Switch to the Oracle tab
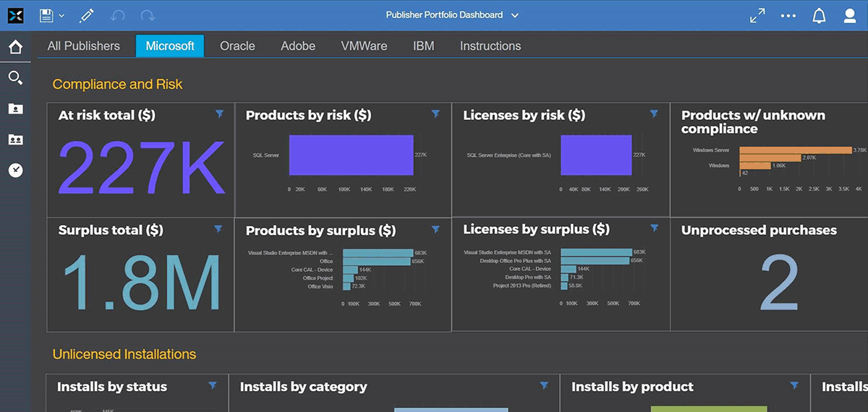 [x=237, y=46]
